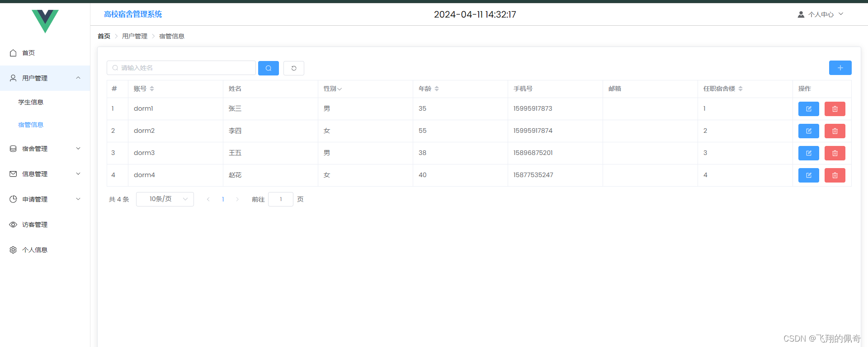
Task: Click the green Vue logo
Action: [x=45, y=21]
